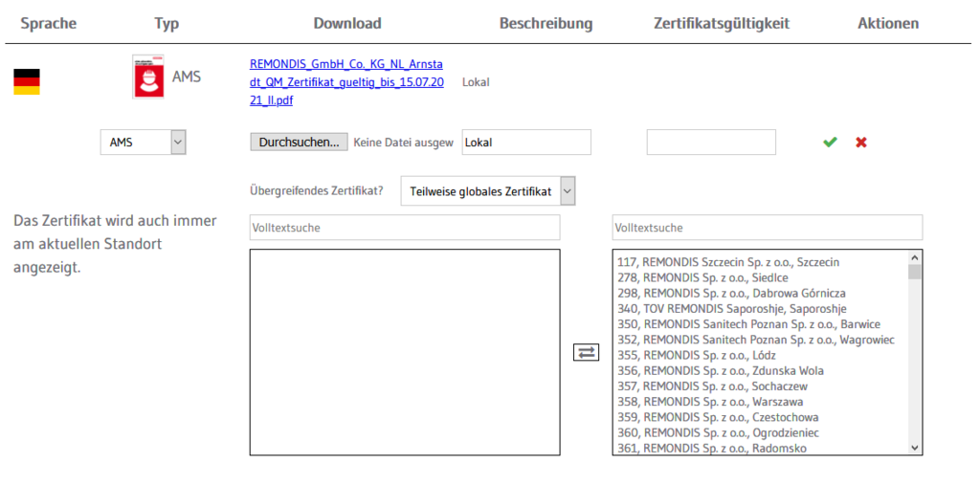
Task: Open the AMS type dropdown
Action: pyautogui.click(x=144, y=143)
